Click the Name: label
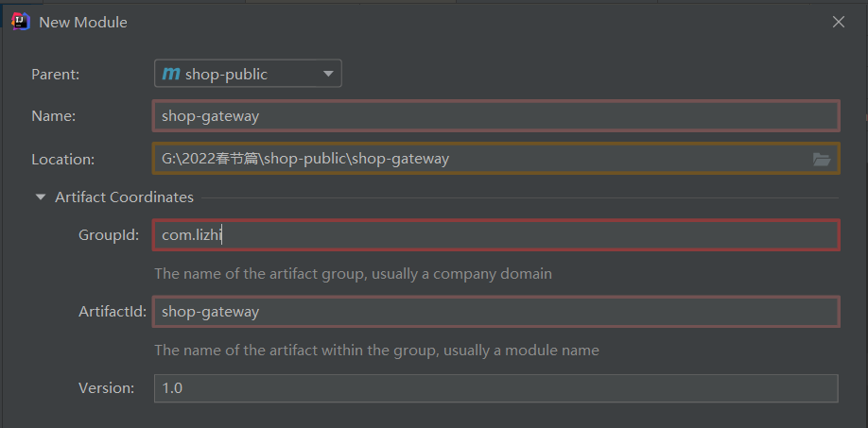The width and height of the screenshot is (868, 428). [54, 116]
